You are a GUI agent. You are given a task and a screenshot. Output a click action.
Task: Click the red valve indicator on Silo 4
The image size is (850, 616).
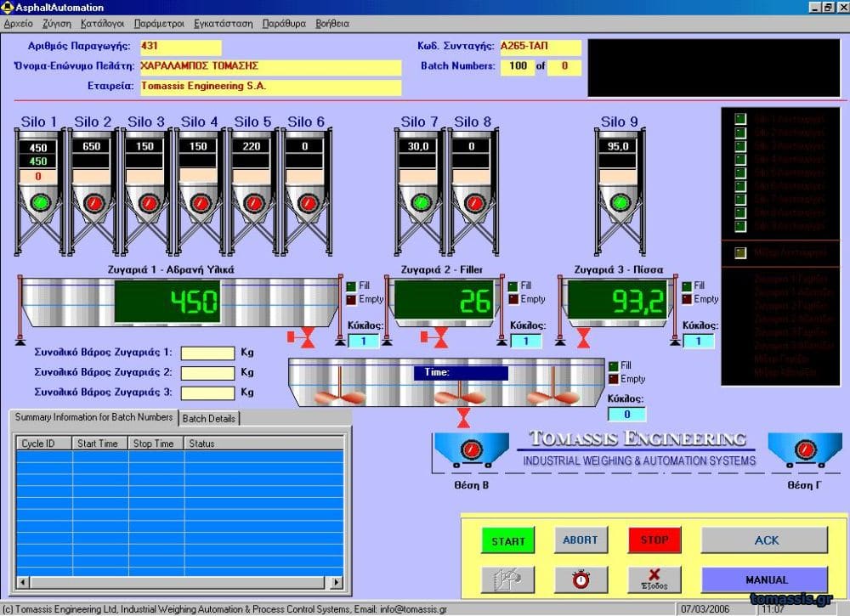[x=200, y=203]
